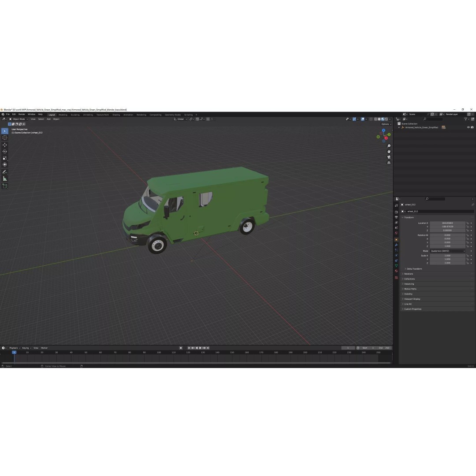The width and height of the screenshot is (476, 476).
Task: Hide Armored_Vehicle_Green_Simplified with eye icon
Action: coord(468,127)
